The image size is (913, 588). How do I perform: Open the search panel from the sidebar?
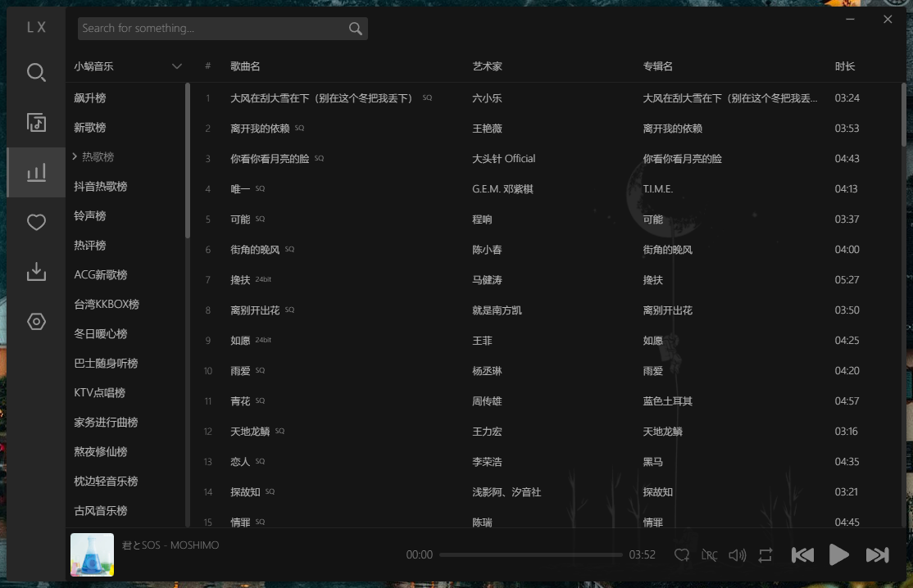point(36,72)
